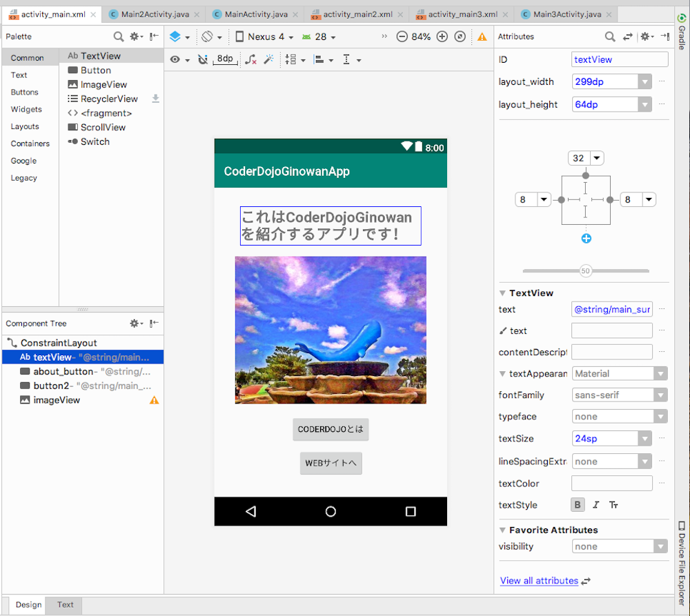Infer constraints magic wand
Screen dimensions: 690x616
click(268, 59)
